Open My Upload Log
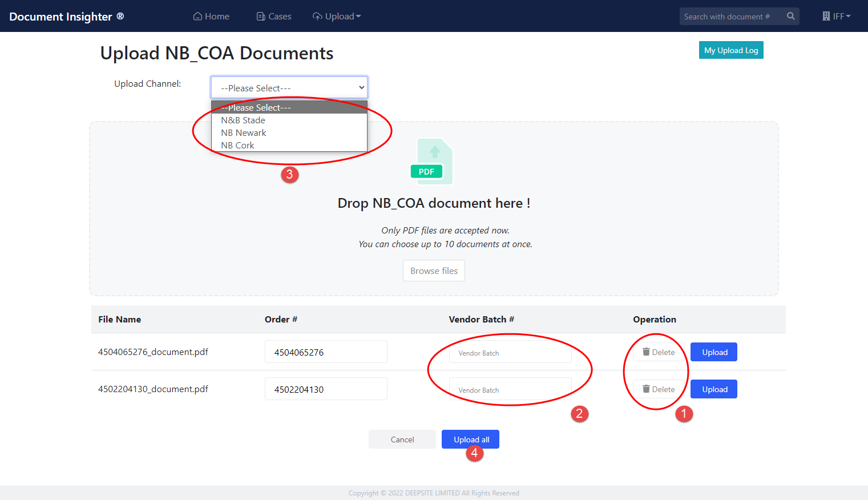 [730, 50]
